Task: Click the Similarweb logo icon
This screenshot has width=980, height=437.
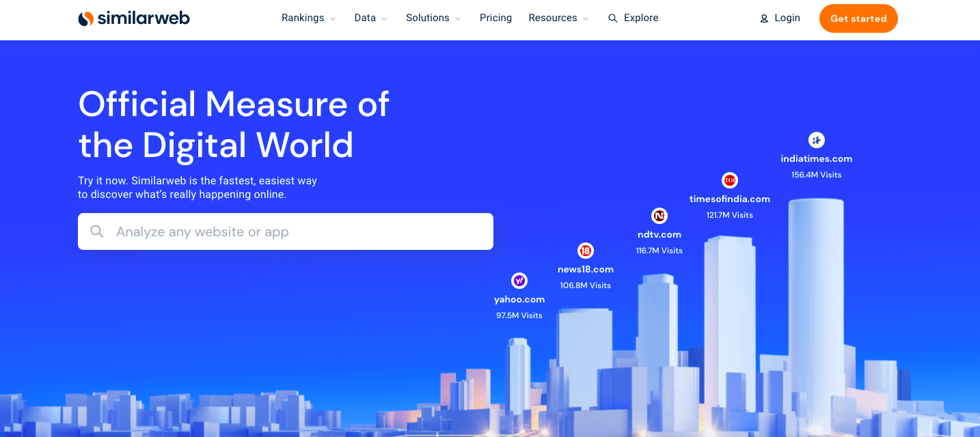Action: tap(85, 18)
